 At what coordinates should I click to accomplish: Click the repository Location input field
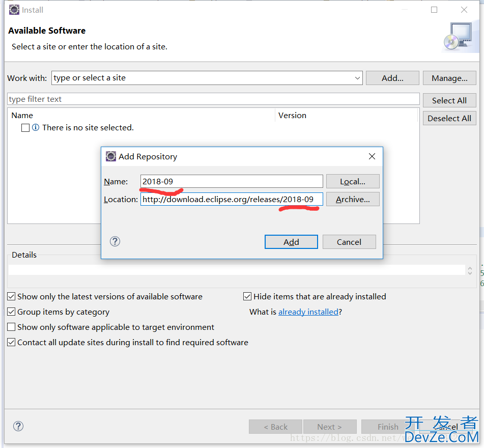(x=232, y=199)
